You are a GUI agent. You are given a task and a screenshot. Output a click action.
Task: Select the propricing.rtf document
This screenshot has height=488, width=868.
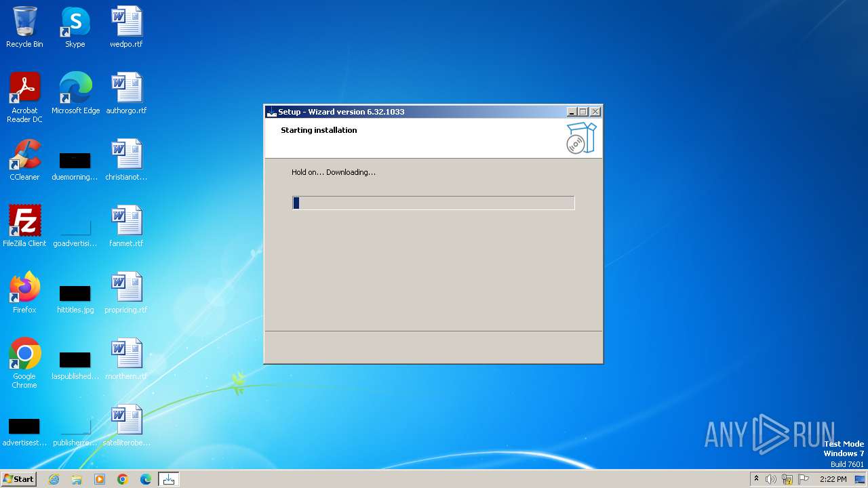coord(126,293)
